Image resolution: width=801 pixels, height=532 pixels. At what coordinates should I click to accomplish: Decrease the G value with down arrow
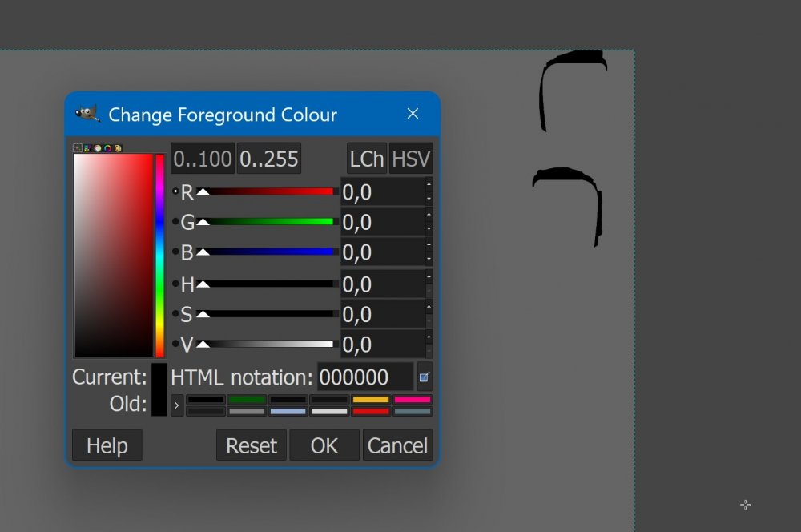pos(429,228)
